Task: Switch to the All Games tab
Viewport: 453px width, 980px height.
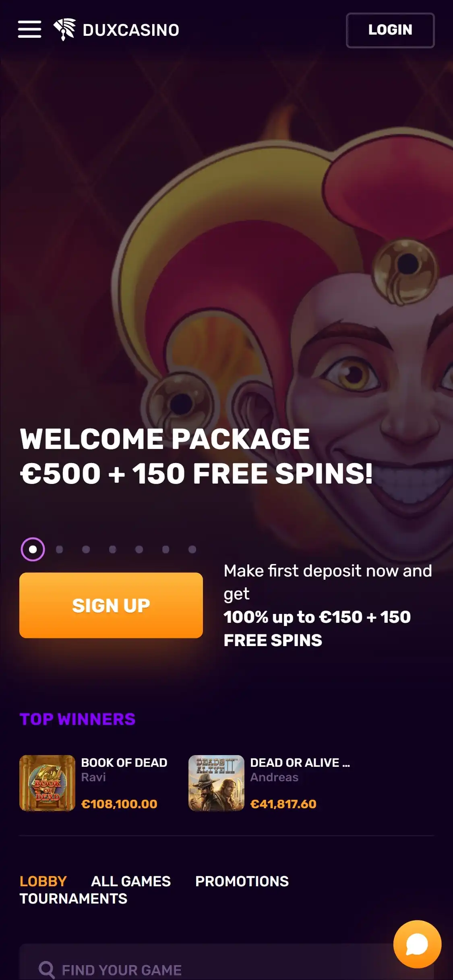Action: pyautogui.click(x=131, y=881)
